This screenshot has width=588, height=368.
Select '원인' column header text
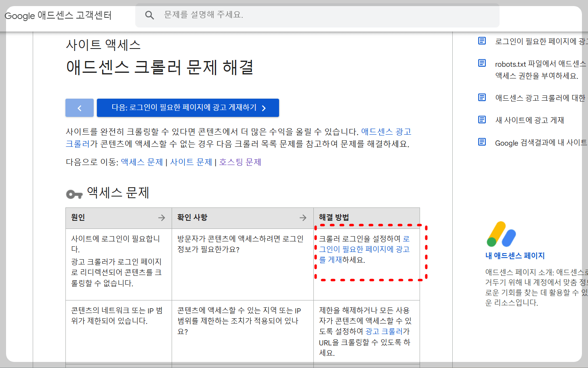coord(78,218)
